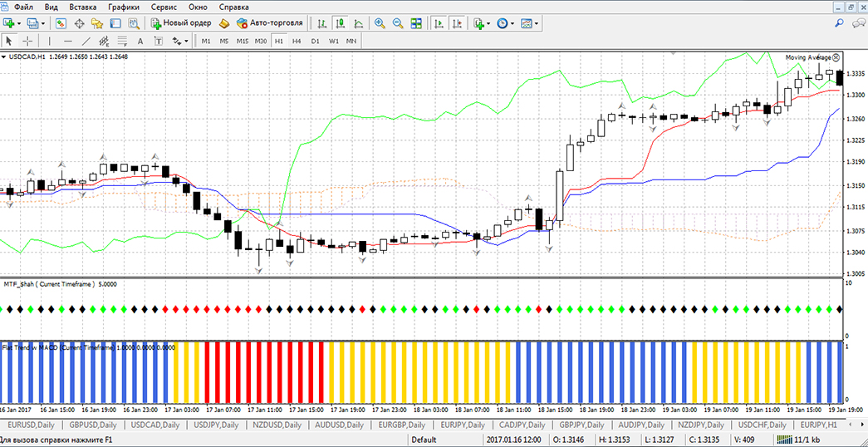Viewport: 868px width, 447px height.
Task: Select the M1 timeframe
Action: [x=206, y=41]
